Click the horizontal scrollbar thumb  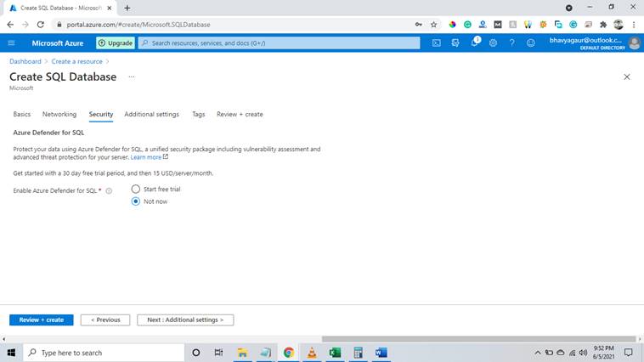[x=479, y=339]
